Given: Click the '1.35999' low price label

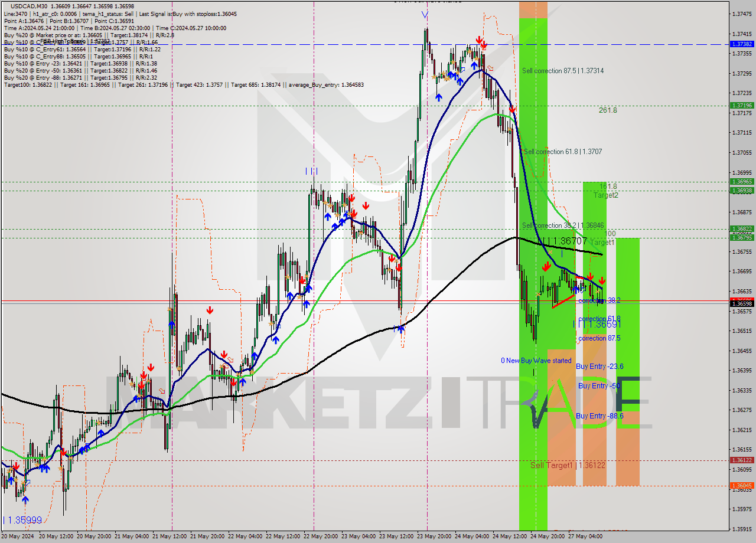Looking at the screenshot, I should [25, 521].
